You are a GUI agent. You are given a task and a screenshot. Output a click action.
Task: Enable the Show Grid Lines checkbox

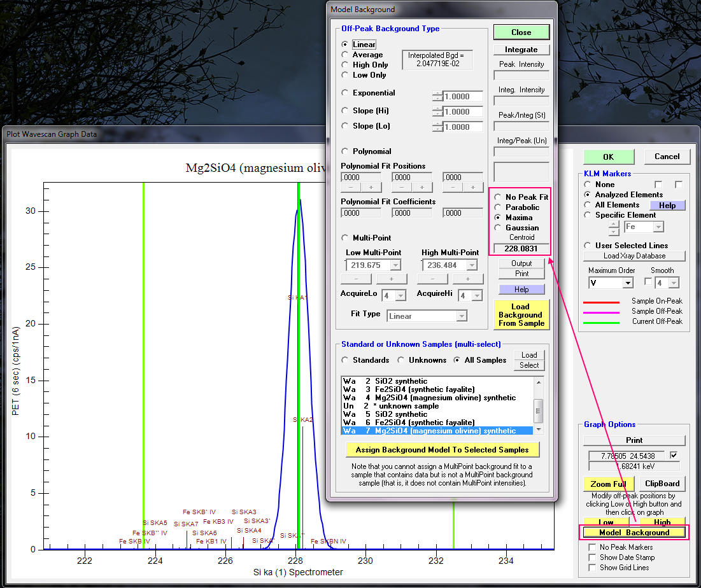593,568
